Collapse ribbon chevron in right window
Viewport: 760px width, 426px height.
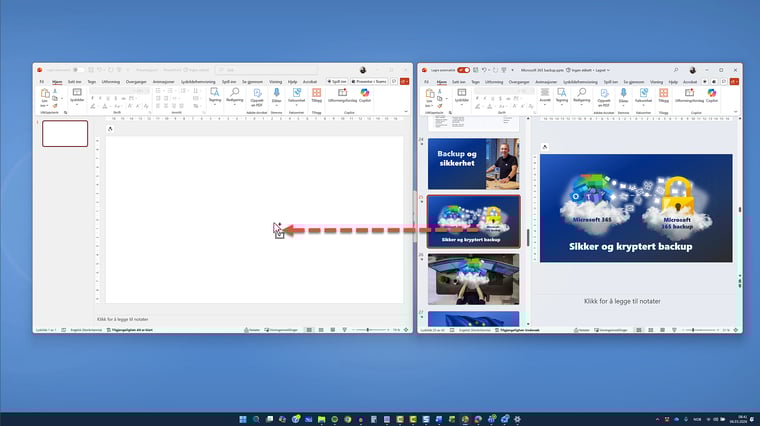[x=736, y=112]
